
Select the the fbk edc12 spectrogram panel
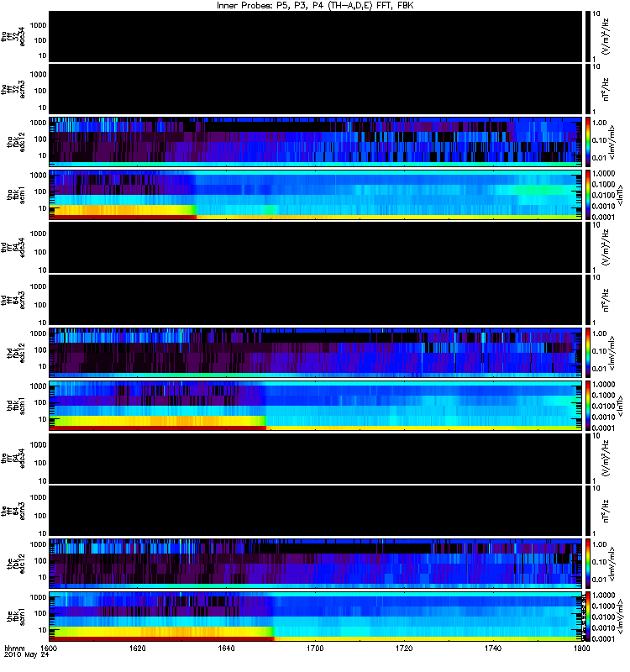point(315,564)
